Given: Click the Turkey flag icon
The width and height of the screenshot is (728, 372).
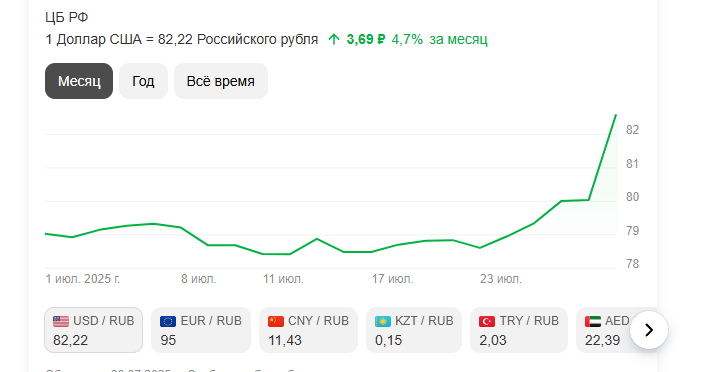Looking at the screenshot, I should coord(487,321).
